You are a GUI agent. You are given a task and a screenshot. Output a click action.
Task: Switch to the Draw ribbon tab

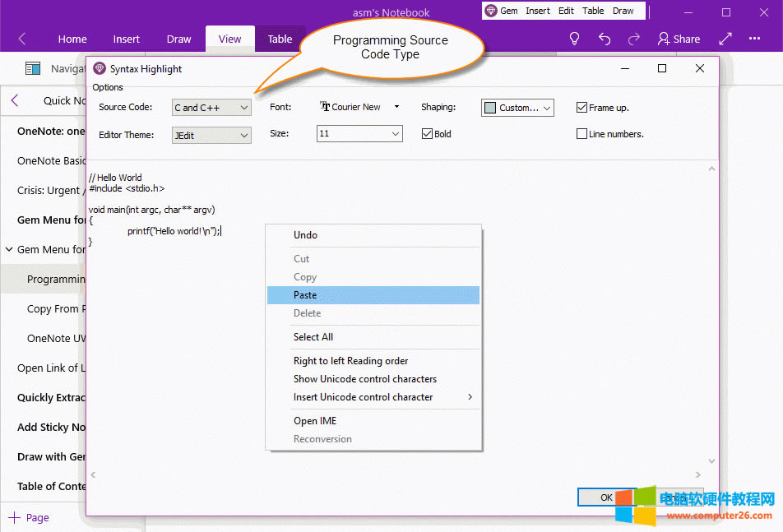tap(178, 39)
